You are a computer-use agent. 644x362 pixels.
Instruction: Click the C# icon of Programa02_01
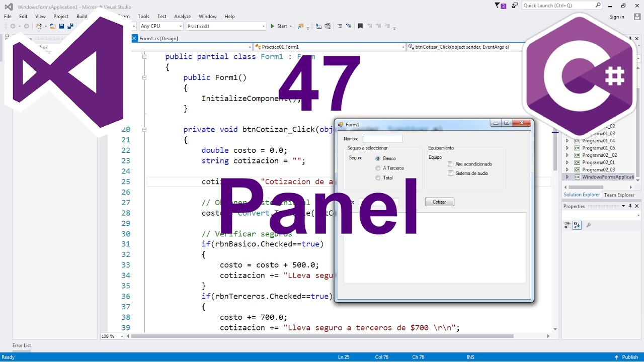(x=577, y=162)
